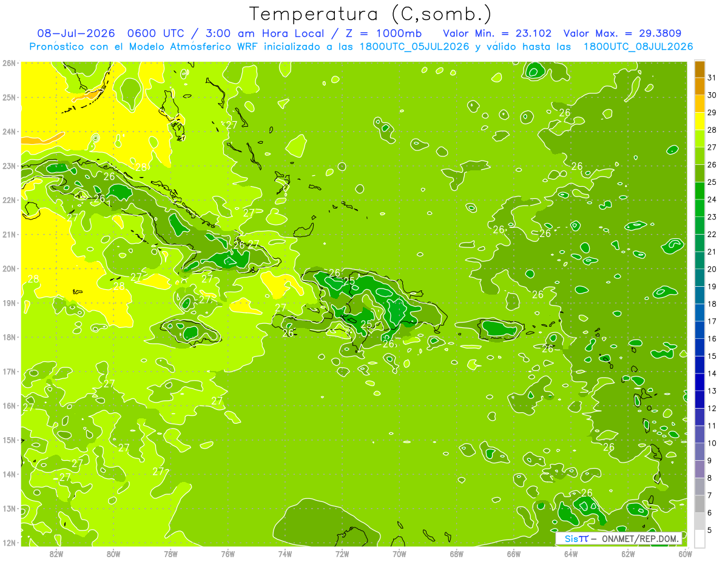This screenshot has height=562, width=728.
Task: Click the '64W' longitude axis label
Action: (x=571, y=554)
